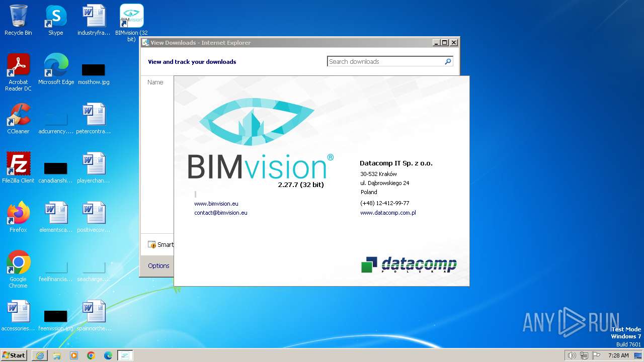Select the feelfinancia... desktop file
644x362 pixels.
tap(56, 271)
